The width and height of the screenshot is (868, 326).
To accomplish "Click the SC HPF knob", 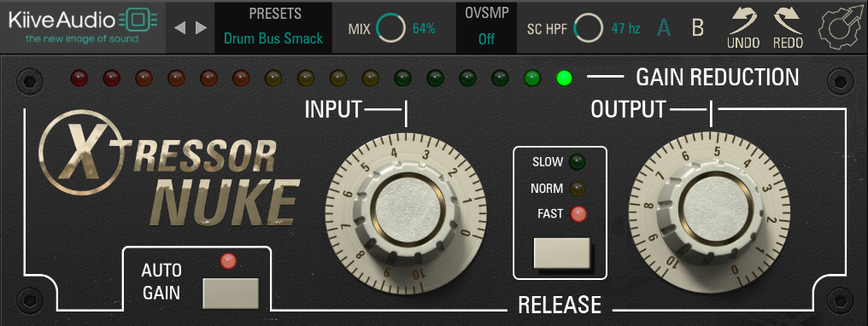I will (589, 28).
